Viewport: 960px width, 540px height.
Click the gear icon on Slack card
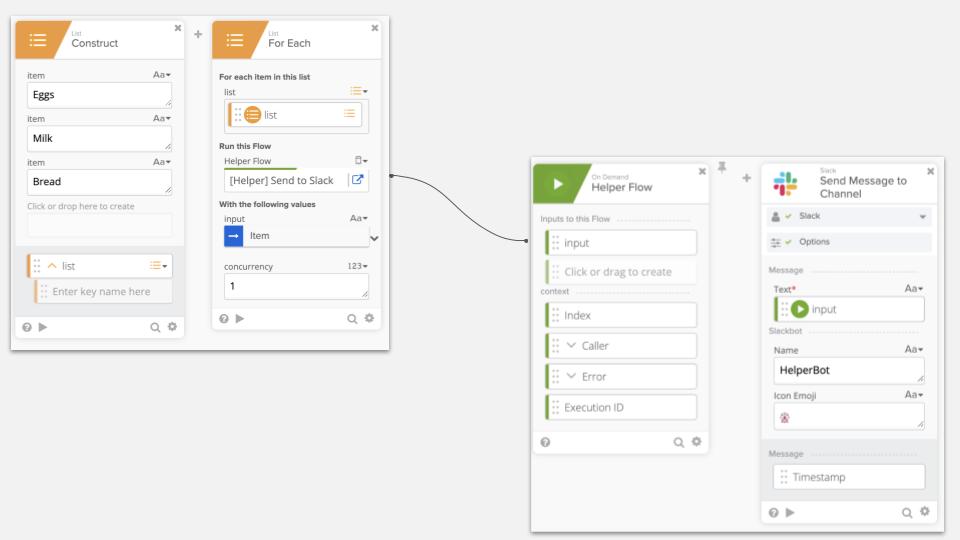(x=924, y=512)
